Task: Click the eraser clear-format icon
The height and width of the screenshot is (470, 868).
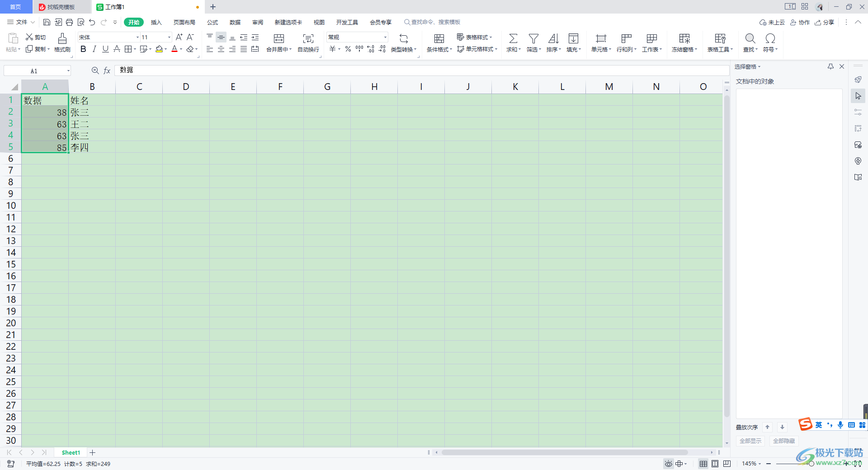Action: tap(190, 49)
